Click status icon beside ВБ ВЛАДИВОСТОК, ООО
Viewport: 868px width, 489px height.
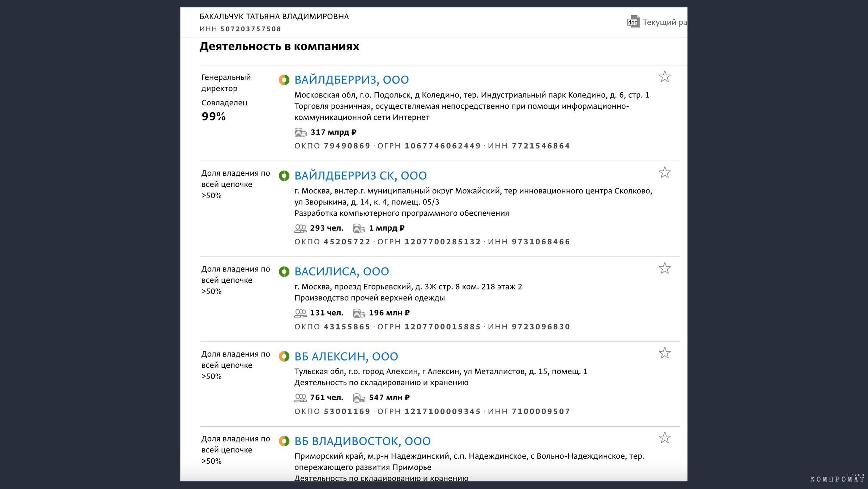point(284,441)
